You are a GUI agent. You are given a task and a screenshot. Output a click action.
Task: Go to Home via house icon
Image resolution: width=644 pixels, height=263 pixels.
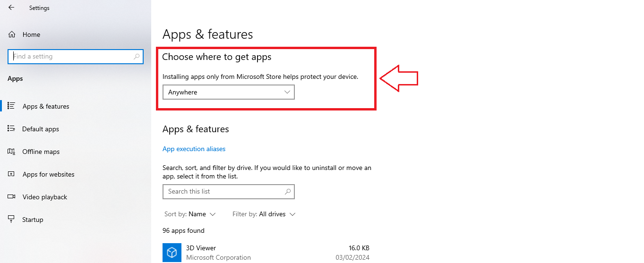(12, 34)
